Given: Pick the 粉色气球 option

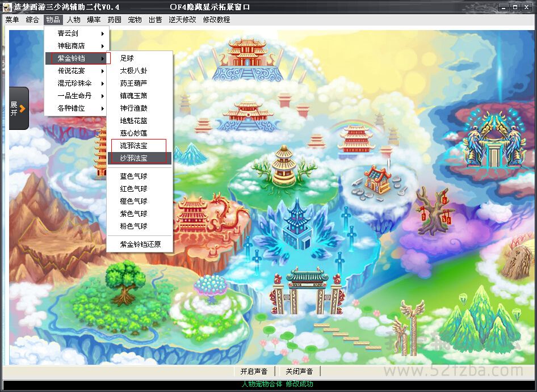Looking at the screenshot, I should (x=140, y=226).
